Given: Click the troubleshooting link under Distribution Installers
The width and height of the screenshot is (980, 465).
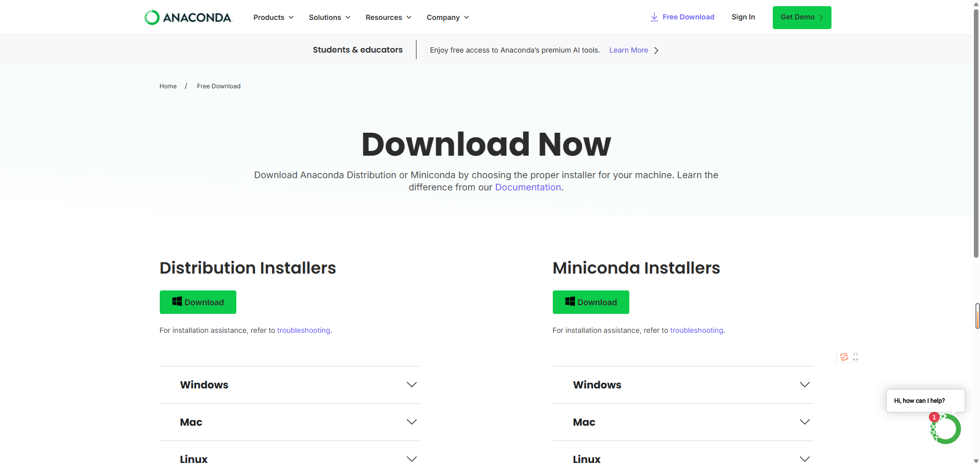Looking at the screenshot, I should pos(304,330).
